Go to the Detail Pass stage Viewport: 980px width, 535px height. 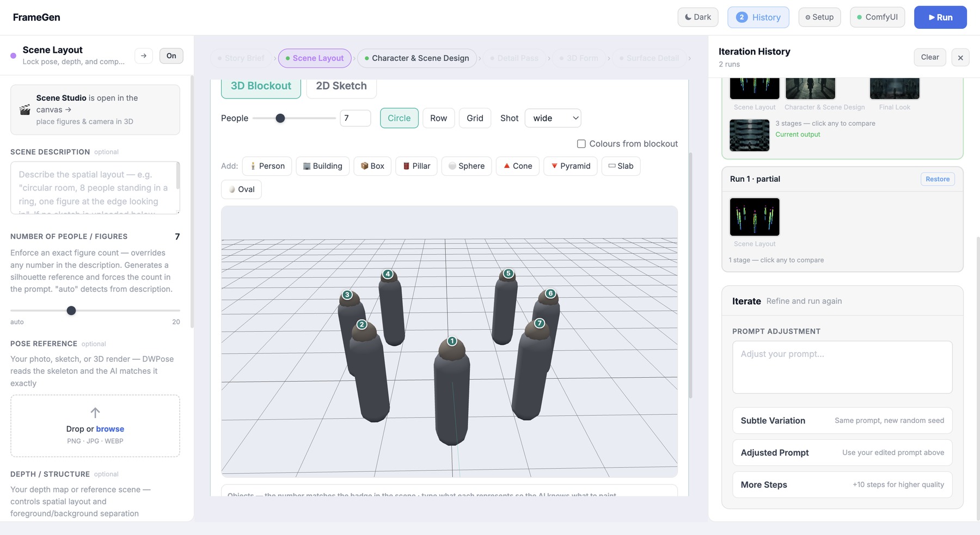pyautogui.click(x=514, y=58)
